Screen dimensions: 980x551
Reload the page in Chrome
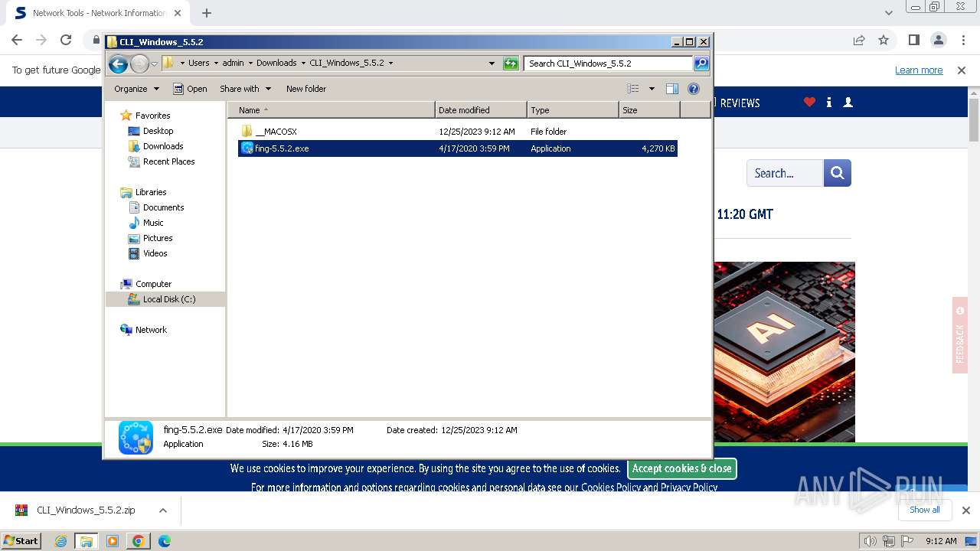(66, 40)
